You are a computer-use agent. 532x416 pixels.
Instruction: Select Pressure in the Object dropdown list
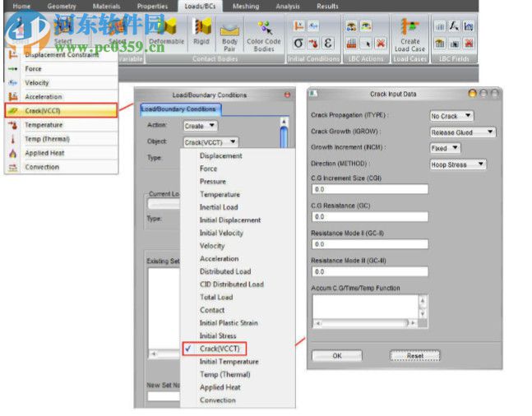click(x=213, y=182)
